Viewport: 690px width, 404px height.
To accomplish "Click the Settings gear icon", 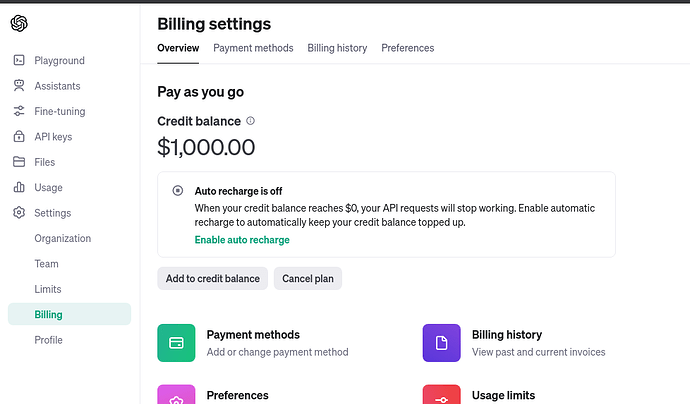I will tap(19, 213).
